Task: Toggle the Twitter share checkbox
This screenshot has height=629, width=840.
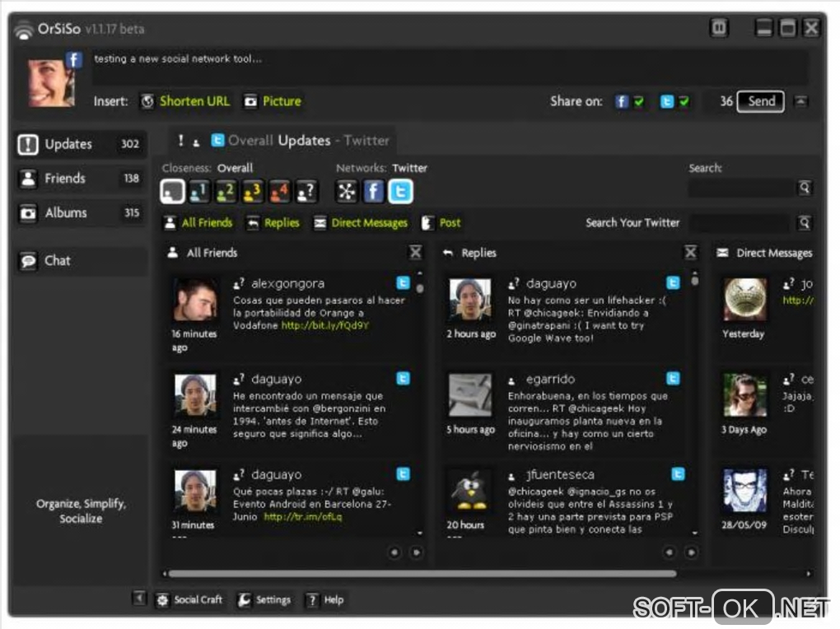Action: (684, 102)
